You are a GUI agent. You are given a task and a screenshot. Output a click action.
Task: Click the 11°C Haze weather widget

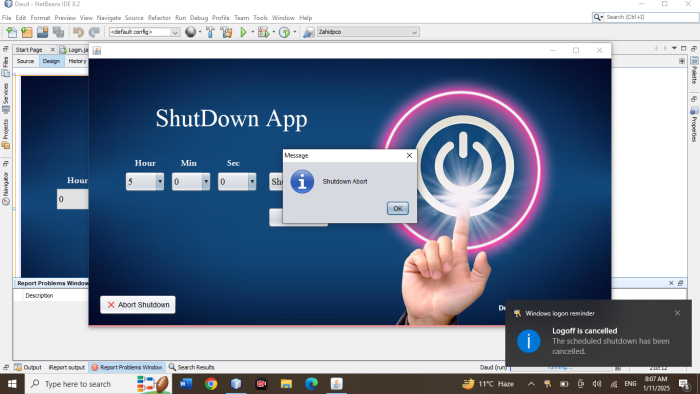pyautogui.click(x=488, y=384)
